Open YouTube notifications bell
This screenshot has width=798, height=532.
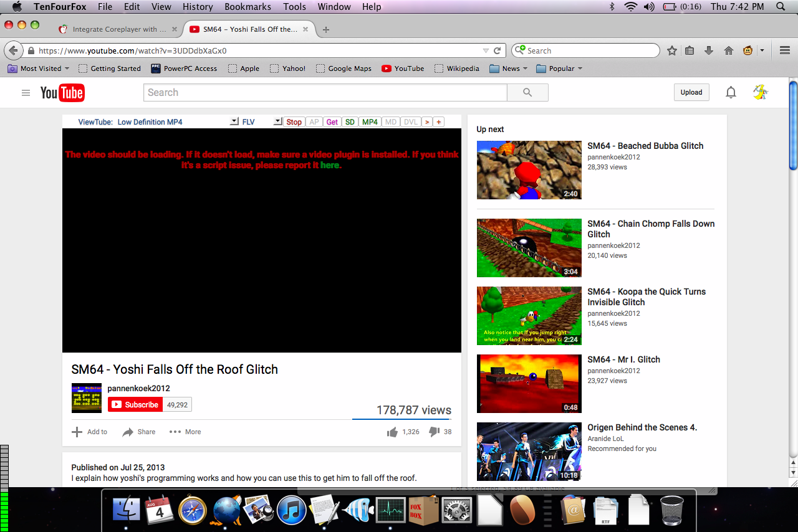731,92
